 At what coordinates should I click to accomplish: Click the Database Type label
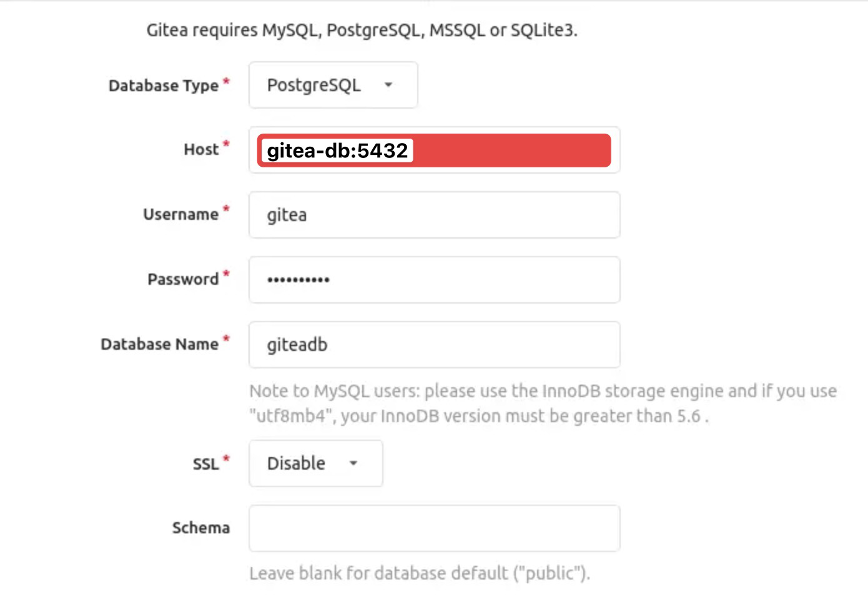pos(164,86)
